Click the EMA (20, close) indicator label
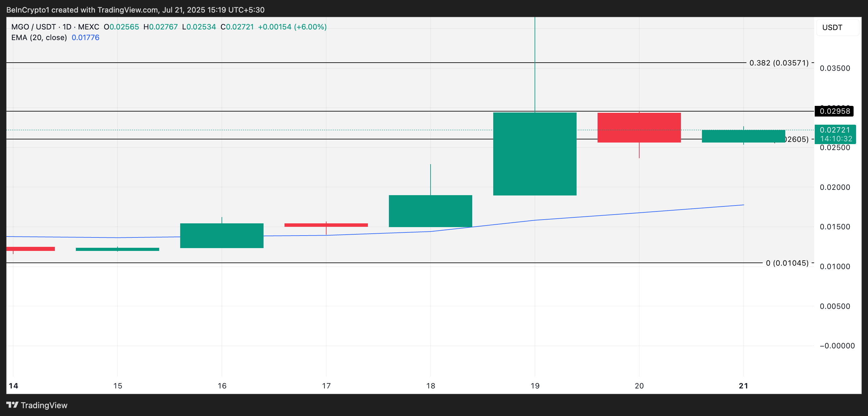 click(x=39, y=37)
